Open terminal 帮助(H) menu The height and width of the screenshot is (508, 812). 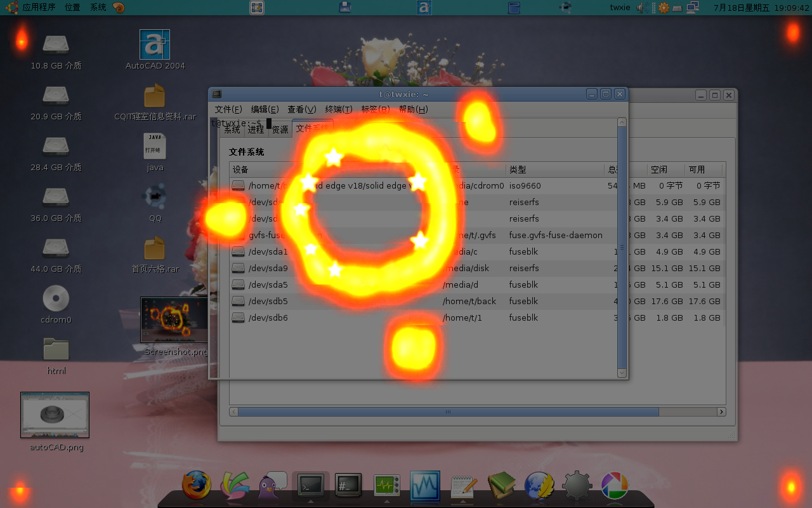414,109
